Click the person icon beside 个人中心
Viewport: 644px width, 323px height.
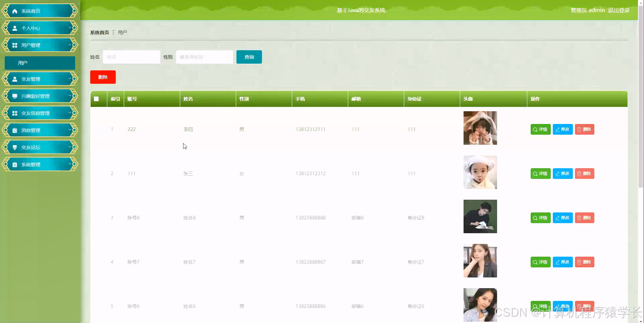click(x=15, y=28)
